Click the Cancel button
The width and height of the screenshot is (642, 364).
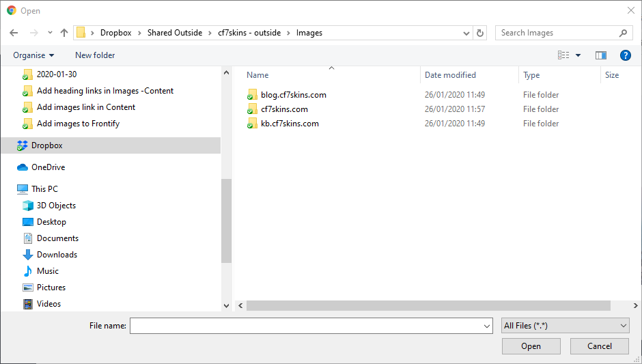pos(599,346)
